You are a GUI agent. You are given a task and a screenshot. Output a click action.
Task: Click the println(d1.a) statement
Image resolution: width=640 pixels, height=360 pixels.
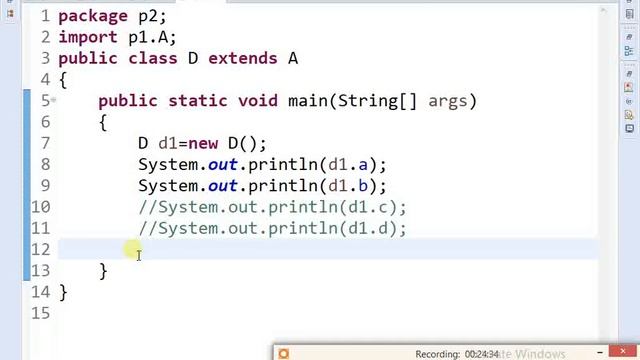pyautogui.click(x=262, y=164)
